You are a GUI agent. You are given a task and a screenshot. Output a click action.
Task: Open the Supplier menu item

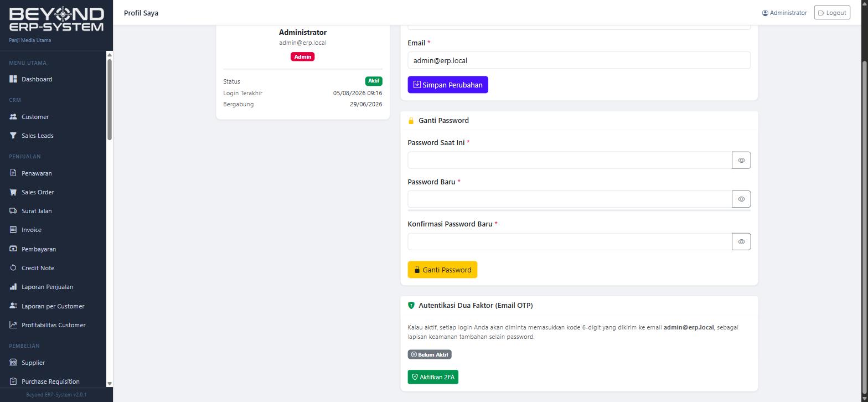click(x=53, y=363)
